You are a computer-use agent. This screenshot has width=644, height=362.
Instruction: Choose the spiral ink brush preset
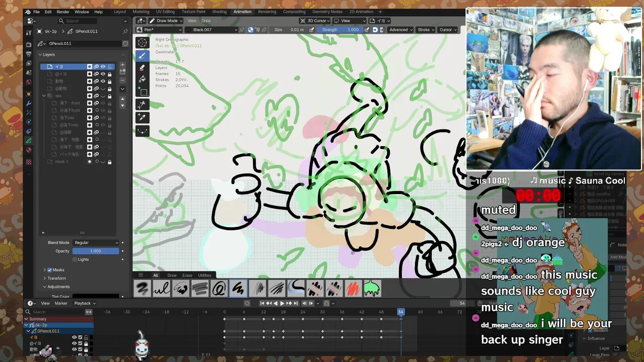point(219,289)
